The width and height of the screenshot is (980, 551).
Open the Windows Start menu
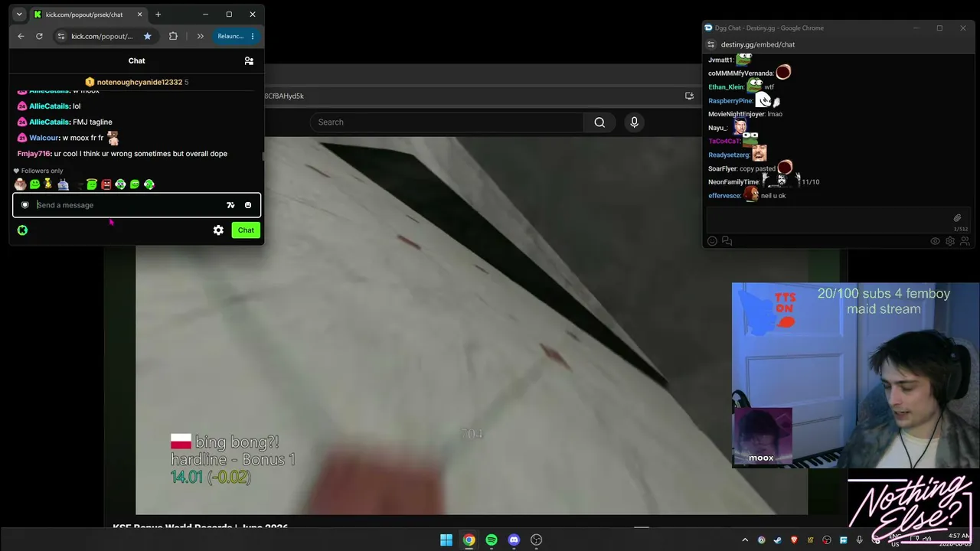coord(446,540)
